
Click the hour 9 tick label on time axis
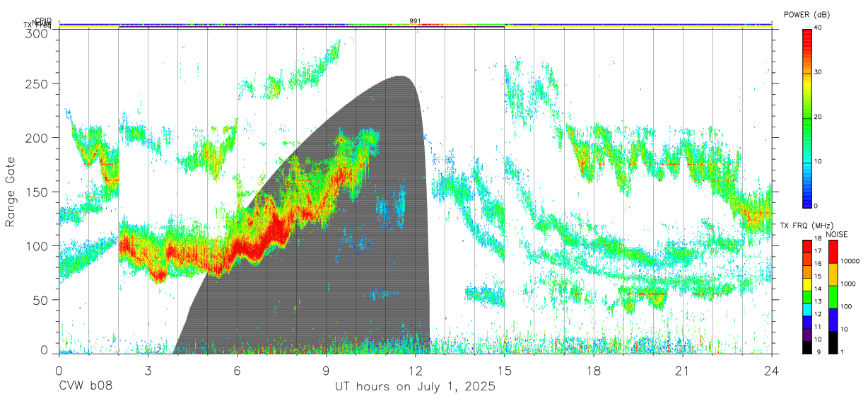point(327,371)
